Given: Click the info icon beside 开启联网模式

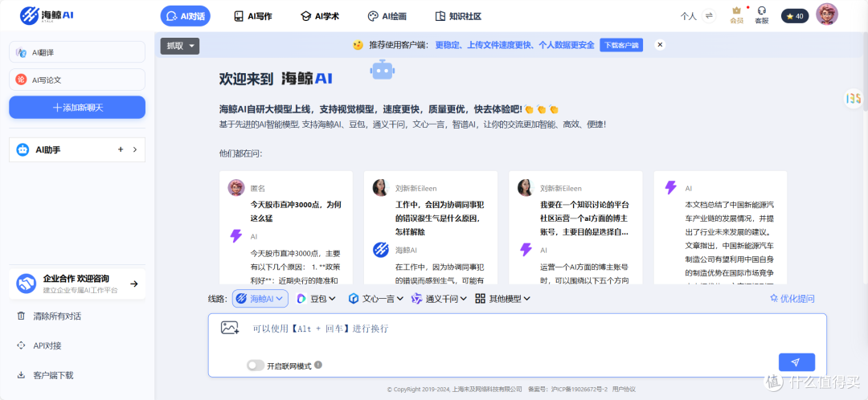Looking at the screenshot, I should [318, 365].
